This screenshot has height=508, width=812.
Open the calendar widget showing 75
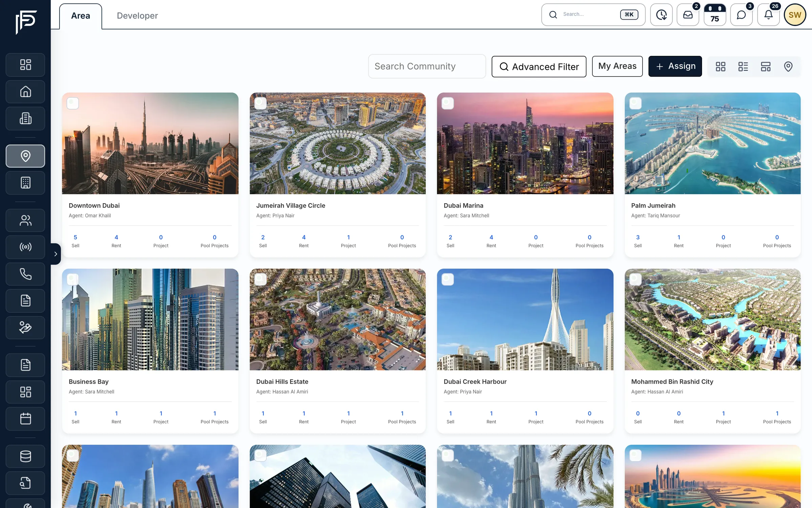[715, 15]
